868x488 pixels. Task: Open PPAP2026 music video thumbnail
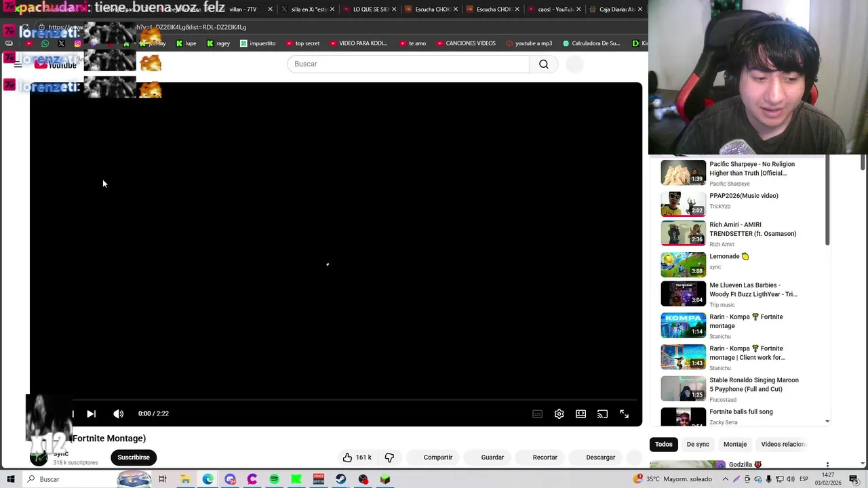pos(684,204)
